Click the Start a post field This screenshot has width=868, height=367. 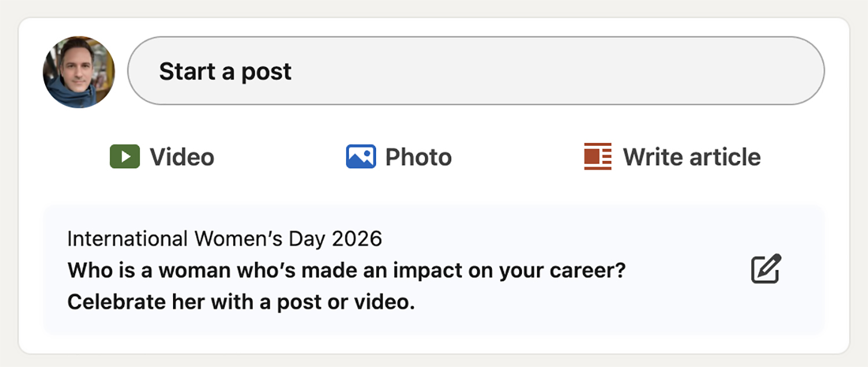[476, 71]
